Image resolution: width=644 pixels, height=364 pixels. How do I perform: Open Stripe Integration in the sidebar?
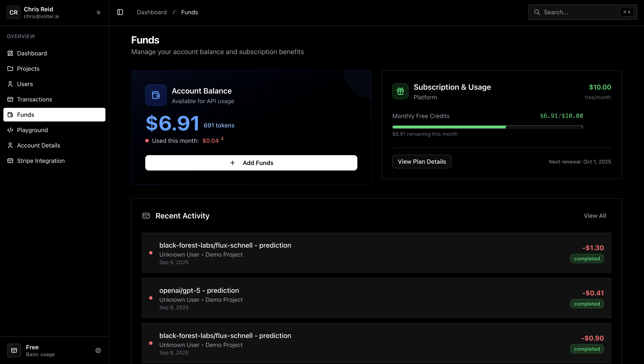click(x=55, y=161)
